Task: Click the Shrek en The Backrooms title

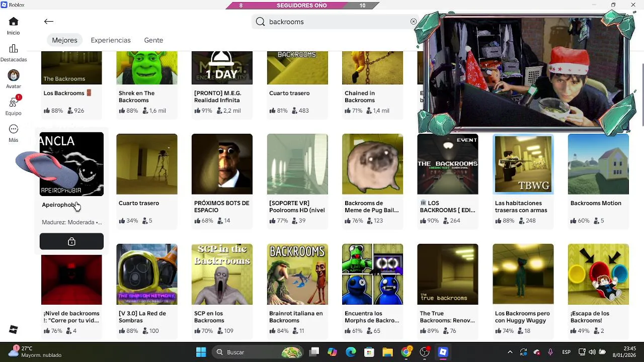Action: pyautogui.click(x=136, y=97)
